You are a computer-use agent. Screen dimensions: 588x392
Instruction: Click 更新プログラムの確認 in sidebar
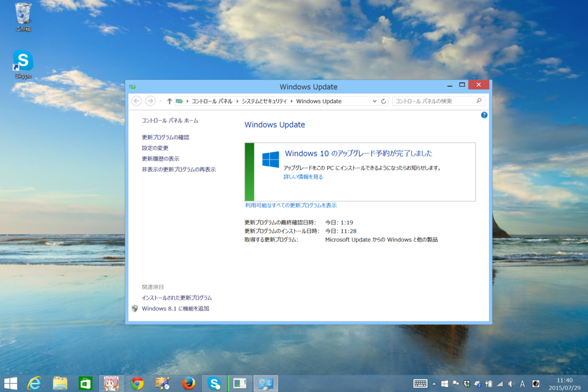pos(165,137)
